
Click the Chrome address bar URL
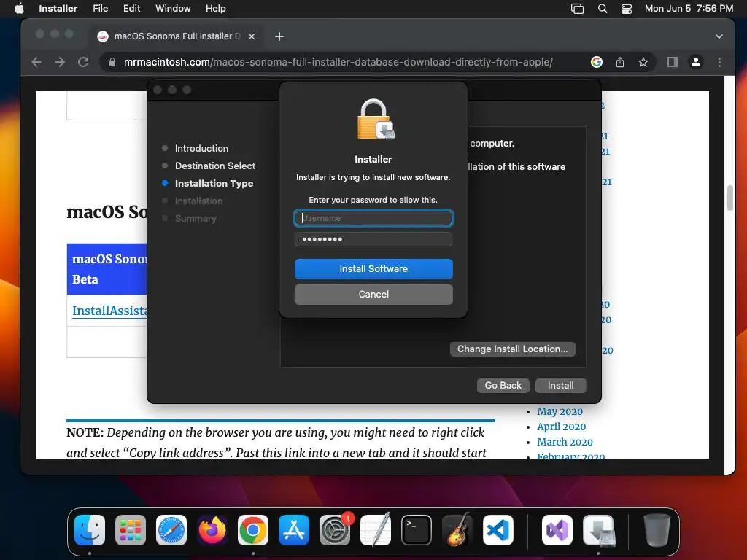coord(338,62)
